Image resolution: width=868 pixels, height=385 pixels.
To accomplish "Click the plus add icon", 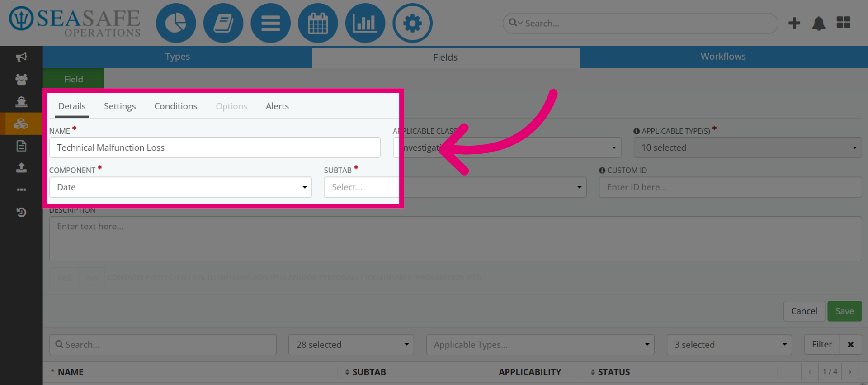I will [794, 23].
